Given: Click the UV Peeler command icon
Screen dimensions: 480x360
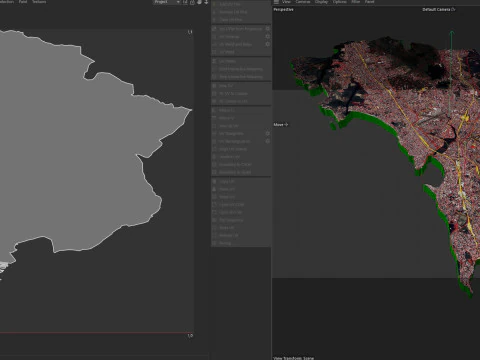Looking at the screenshot, I should (215, 61).
